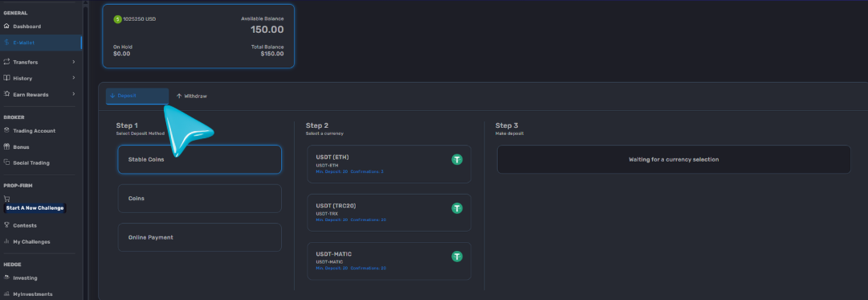Image resolution: width=868 pixels, height=300 pixels.
Task: Click the Tether icon on USDT (TRC20)
Action: tap(457, 208)
